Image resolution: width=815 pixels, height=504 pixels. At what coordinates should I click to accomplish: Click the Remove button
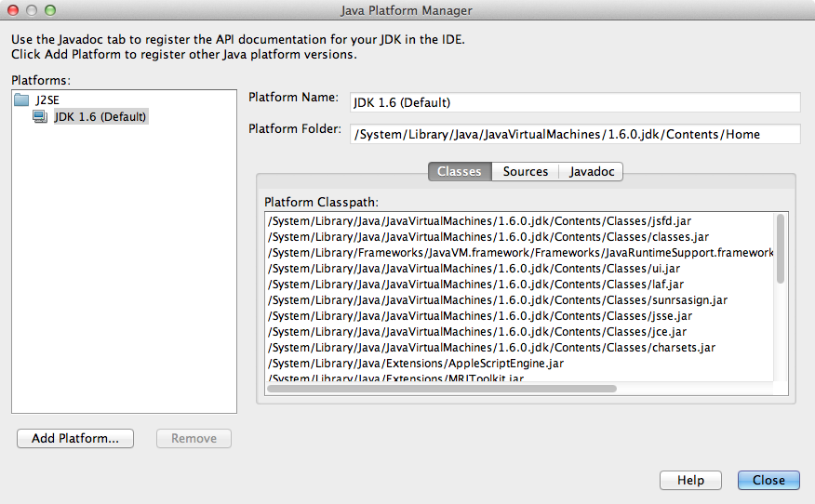coord(194,438)
